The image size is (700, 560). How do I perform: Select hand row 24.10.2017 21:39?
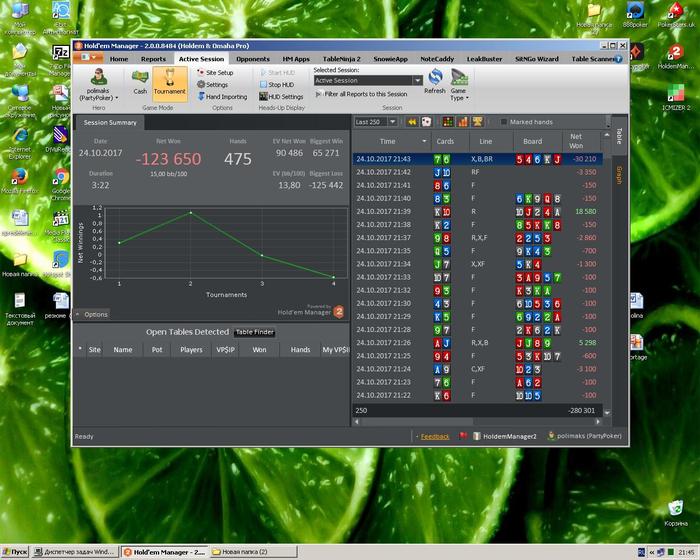(x=478, y=211)
